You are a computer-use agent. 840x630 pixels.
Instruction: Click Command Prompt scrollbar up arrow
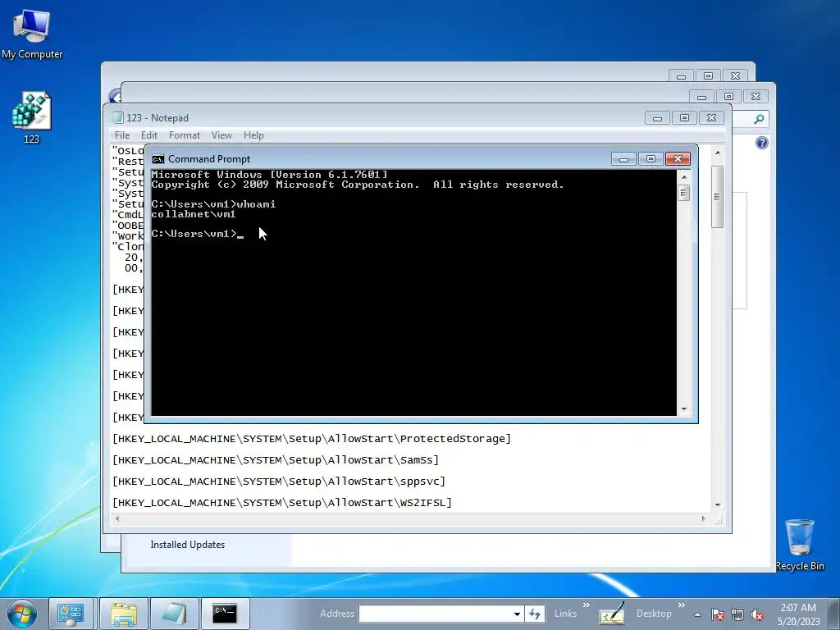[x=683, y=177]
